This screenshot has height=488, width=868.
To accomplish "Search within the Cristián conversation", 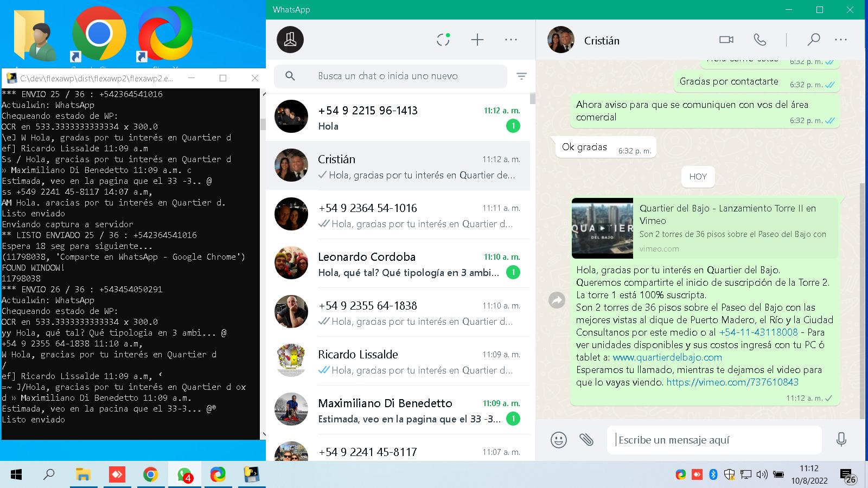I will 813,40.
